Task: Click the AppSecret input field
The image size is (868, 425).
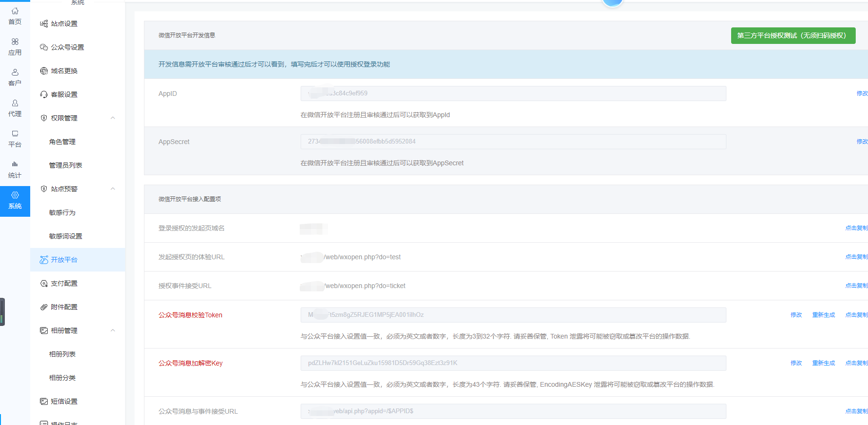Action: [x=513, y=142]
